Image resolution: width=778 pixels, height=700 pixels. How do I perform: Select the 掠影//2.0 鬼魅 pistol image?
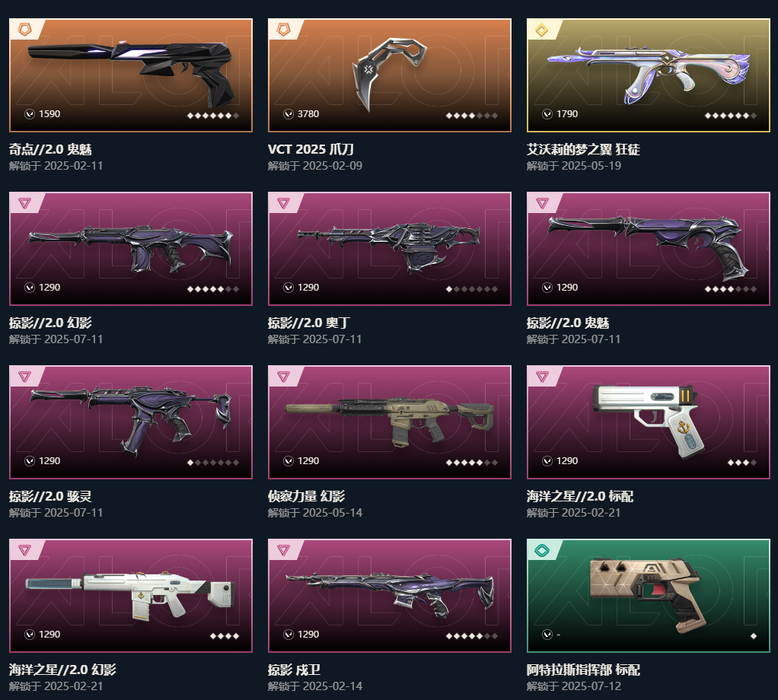point(649,249)
